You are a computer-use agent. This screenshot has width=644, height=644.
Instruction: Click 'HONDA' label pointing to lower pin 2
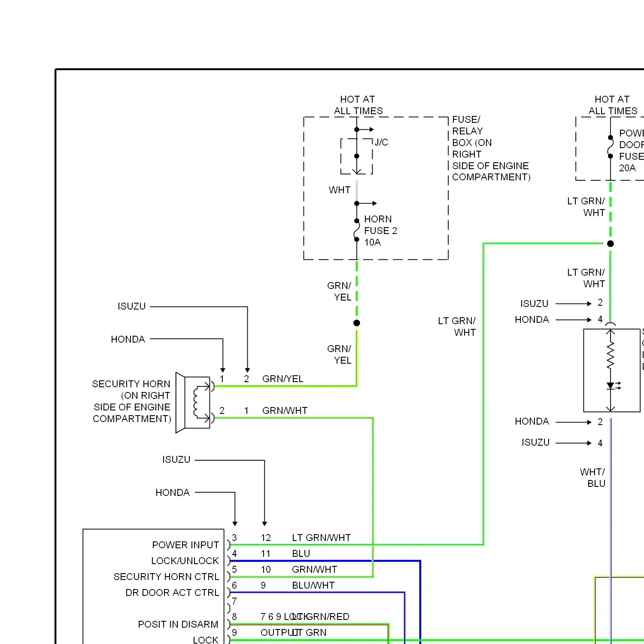(532, 421)
